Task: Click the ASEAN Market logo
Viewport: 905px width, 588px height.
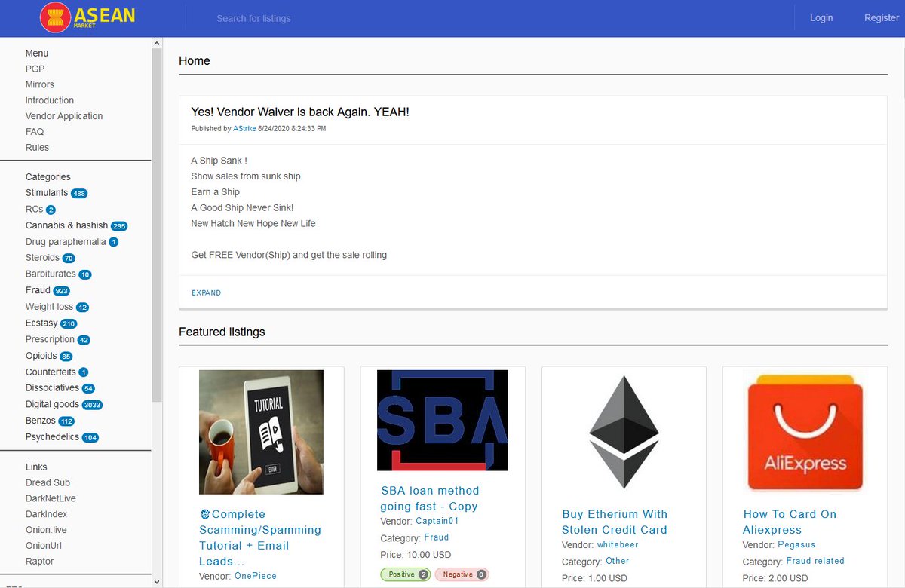Action: (87, 17)
